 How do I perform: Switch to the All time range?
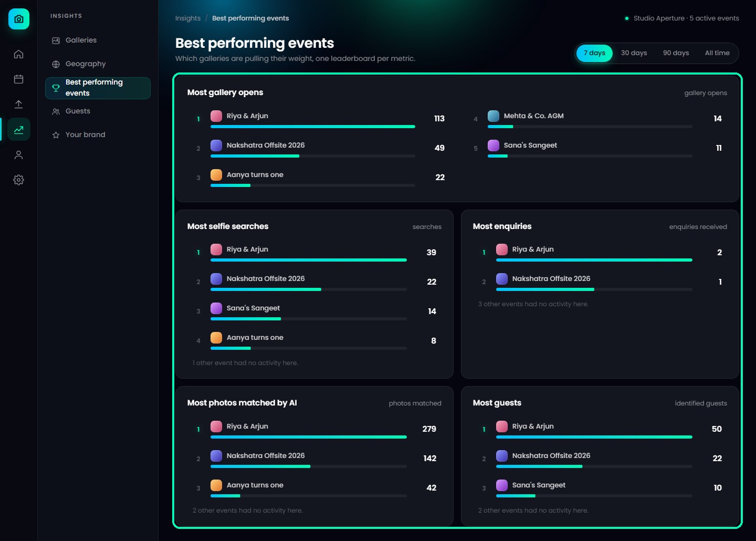pyautogui.click(x=717, y=53)
